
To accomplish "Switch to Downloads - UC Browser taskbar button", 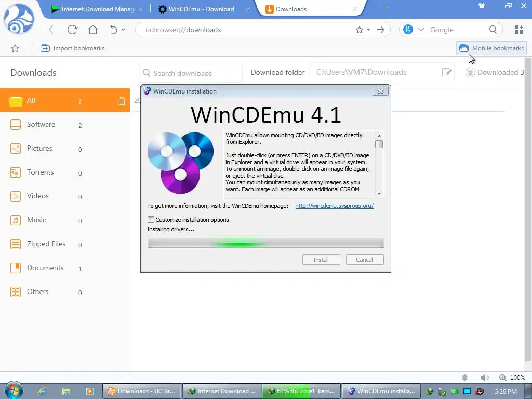I will click(141, 391).
